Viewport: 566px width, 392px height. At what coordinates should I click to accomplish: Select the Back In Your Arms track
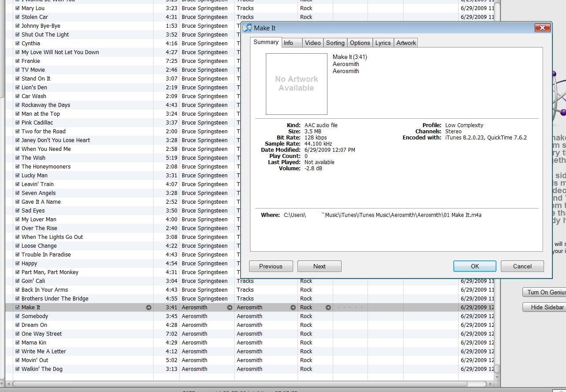45,290
